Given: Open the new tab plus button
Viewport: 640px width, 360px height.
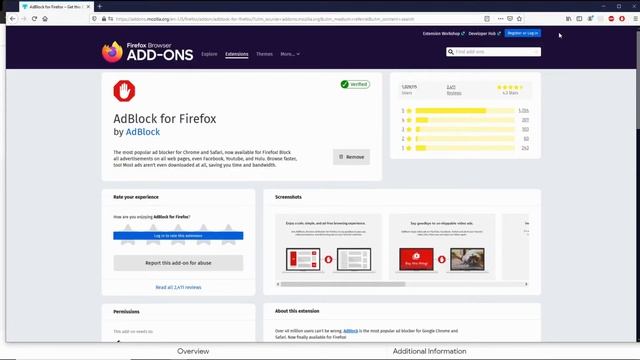Looking at the screenshot, I should [x=100, y=7].
